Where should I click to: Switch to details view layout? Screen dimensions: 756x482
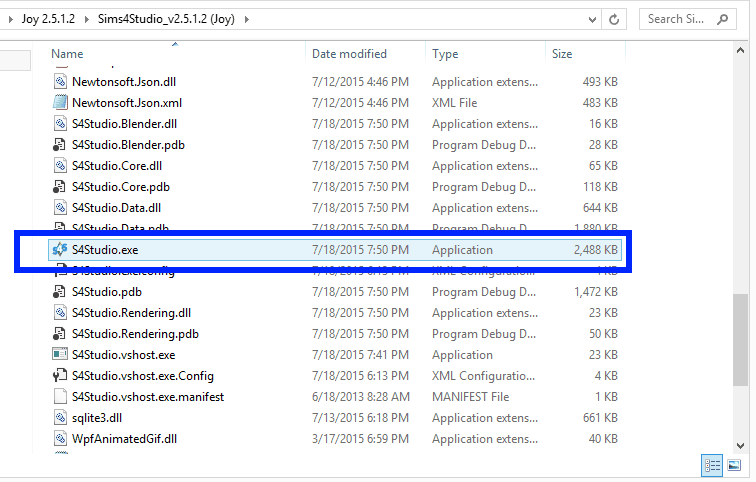point(712,466)
